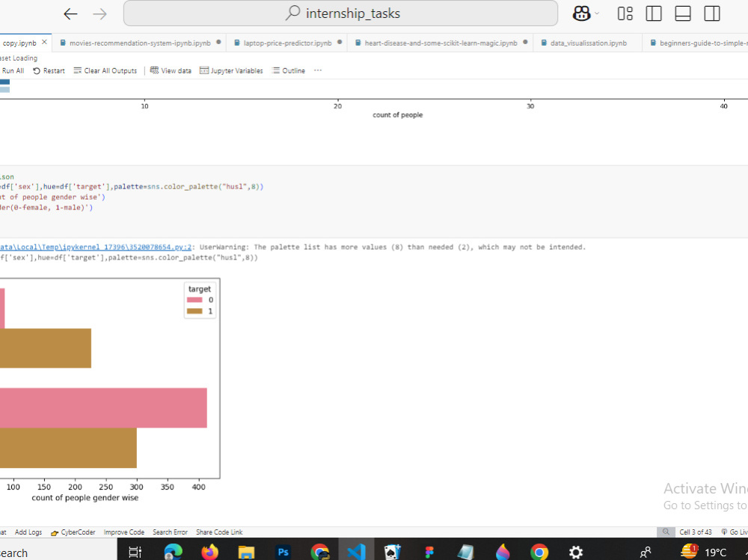The image size is (748, 560).
Task: Open the more actions ellipsis menu
Action: pos(318,70)
